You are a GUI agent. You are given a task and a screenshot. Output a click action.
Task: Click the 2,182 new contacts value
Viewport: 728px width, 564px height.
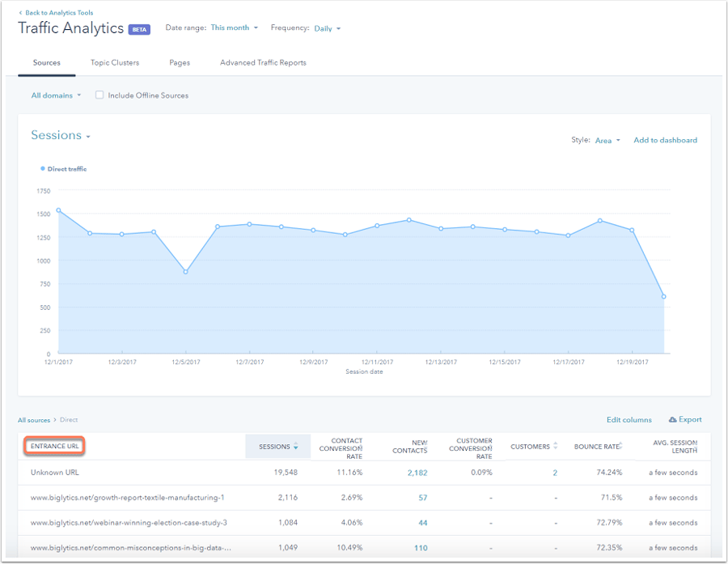point(417,473)
